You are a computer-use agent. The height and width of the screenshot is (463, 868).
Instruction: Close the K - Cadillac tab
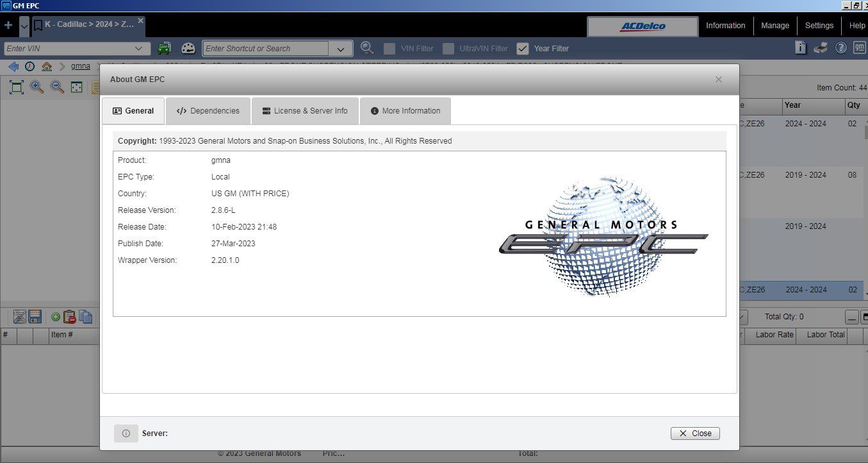pyautogui.click(x=141, y=21)
